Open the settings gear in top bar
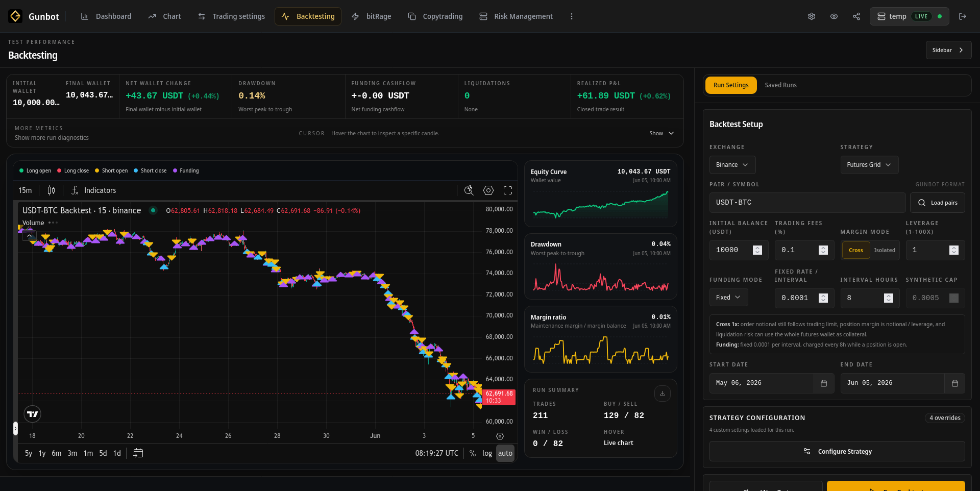 click(812, 16)
